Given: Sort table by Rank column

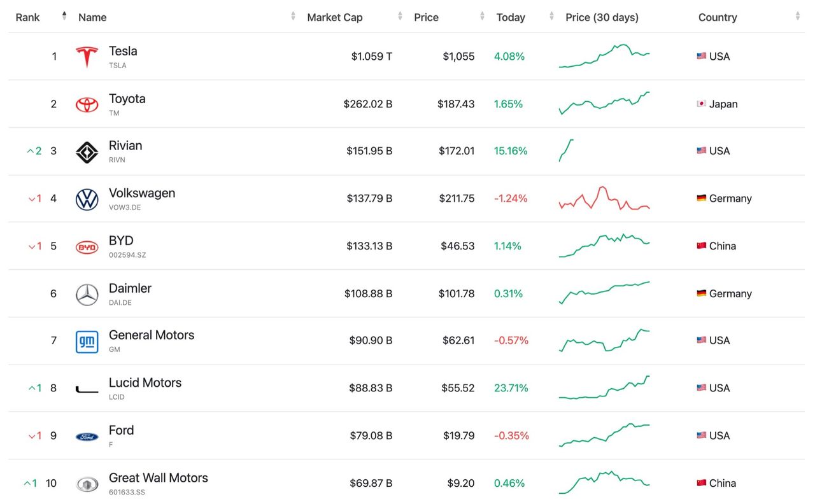Looking at the screenshot, I should coord(28,17).
